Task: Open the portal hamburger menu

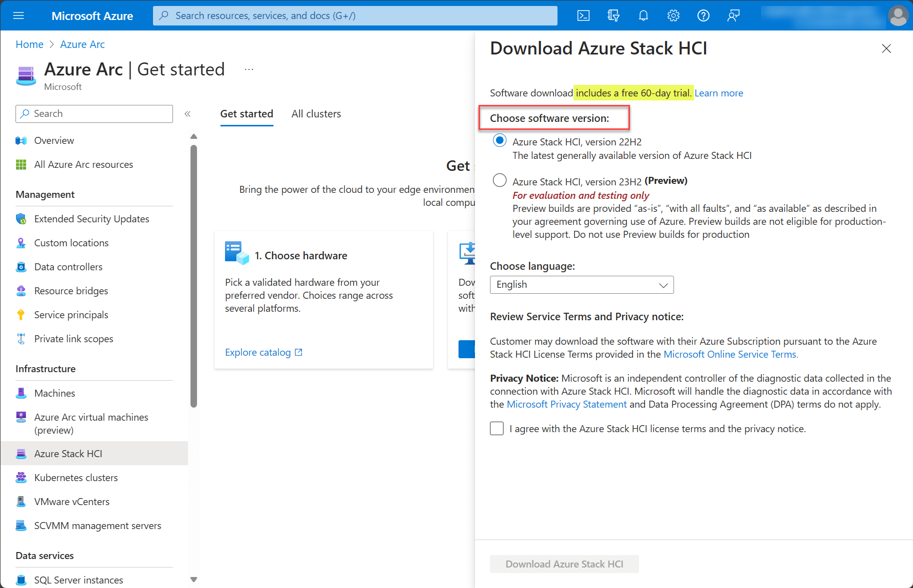Action: tap(18, 16)
